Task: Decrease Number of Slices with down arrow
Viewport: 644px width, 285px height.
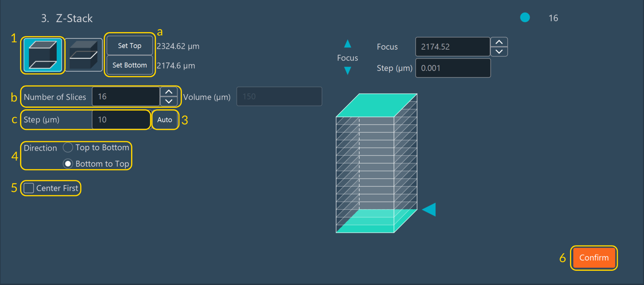Action: pos(169,101)
